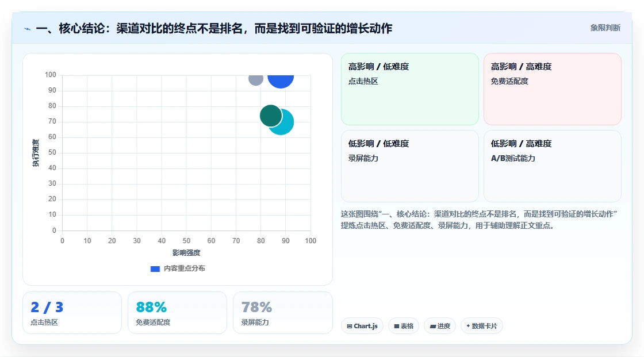Image resolution: width=644 pixels, height=357 pixels.
Task: Select the 高影响 / 高难度 quadrant card
Action: pos(553,89)
